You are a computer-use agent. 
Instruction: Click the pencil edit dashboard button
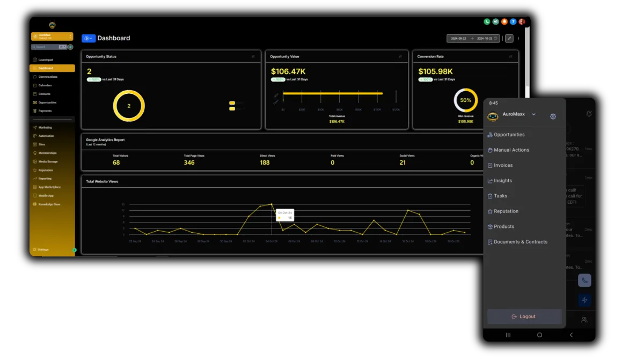509,39
